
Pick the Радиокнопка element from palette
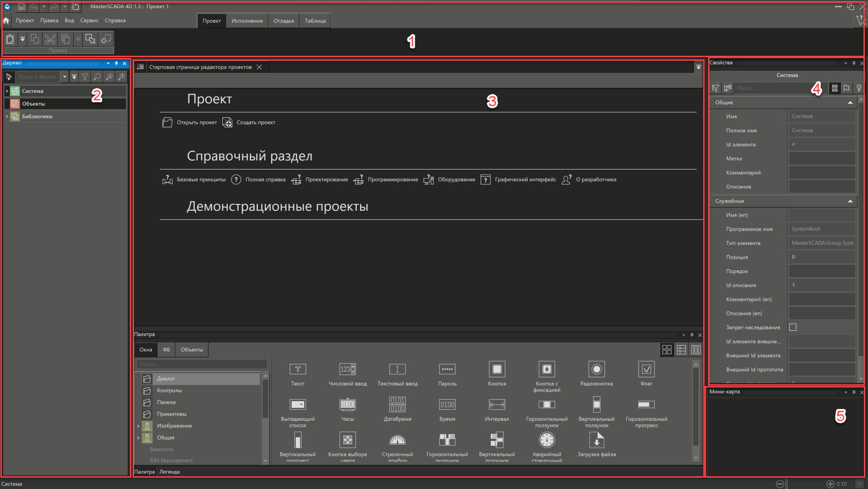tap(596, 370)
